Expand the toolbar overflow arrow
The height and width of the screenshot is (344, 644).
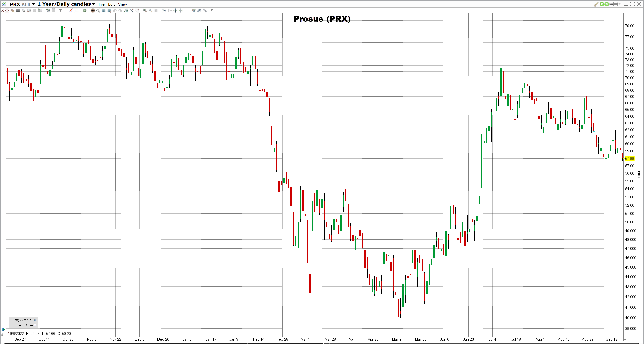pyautogui.click(x=212, y=10)
